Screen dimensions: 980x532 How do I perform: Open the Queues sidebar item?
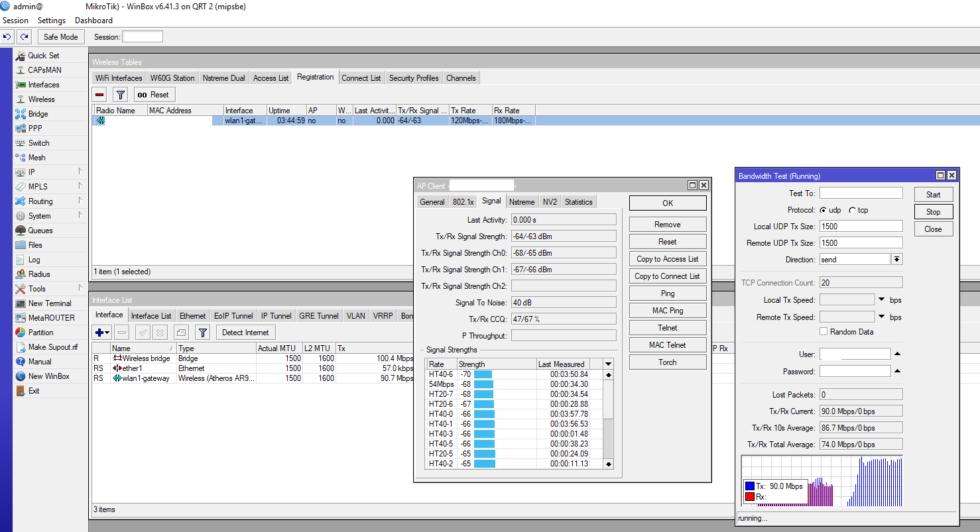tap(40, 231)
